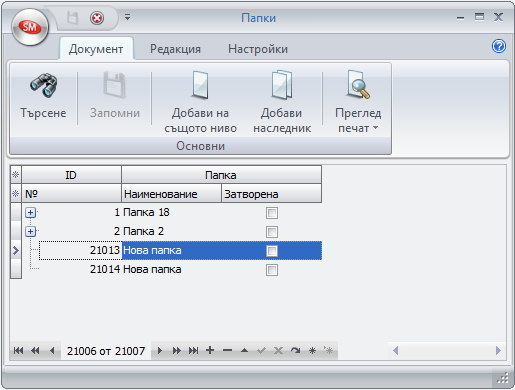Click the navigator post checkmark button
The width and height of the screenshot is (515, 390).
point(261,351)
